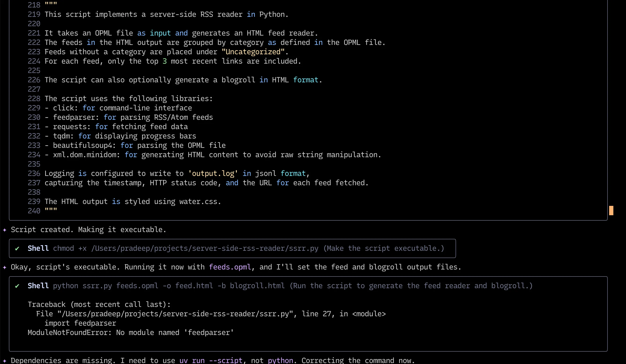Click the ssrr.py file path in traceback

coord(175,314)
